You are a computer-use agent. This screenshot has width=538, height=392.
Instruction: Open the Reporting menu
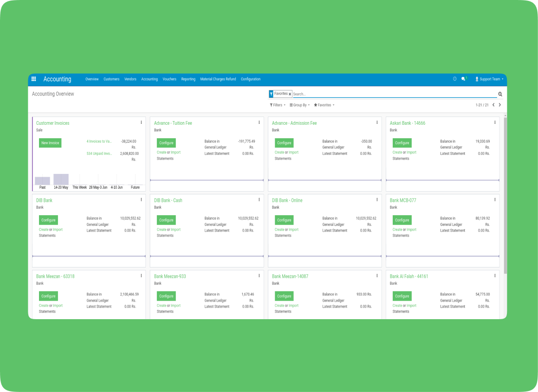tap(188, 79)
